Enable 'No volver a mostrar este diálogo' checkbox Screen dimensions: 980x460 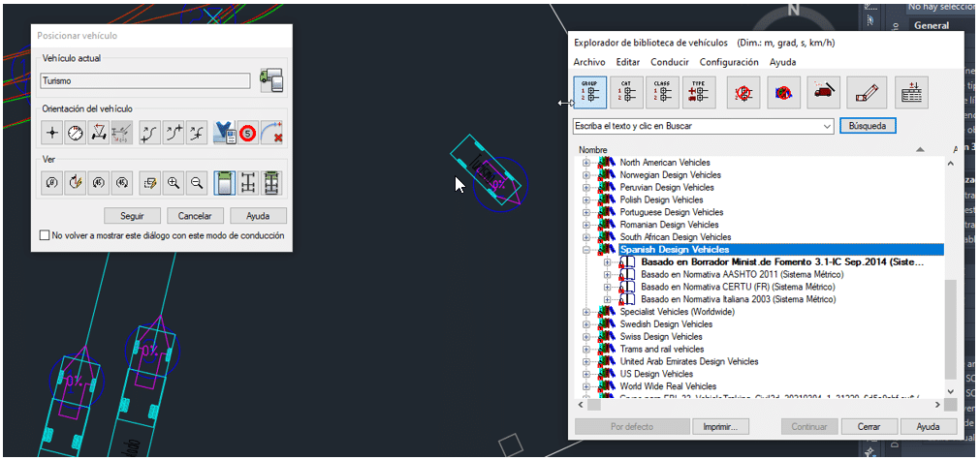[x=45, y=235]
